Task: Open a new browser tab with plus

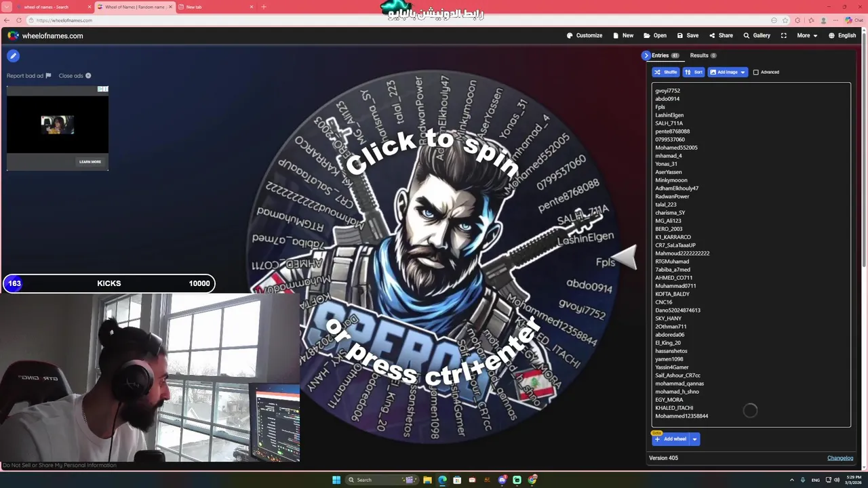Action: coord(264,7)
